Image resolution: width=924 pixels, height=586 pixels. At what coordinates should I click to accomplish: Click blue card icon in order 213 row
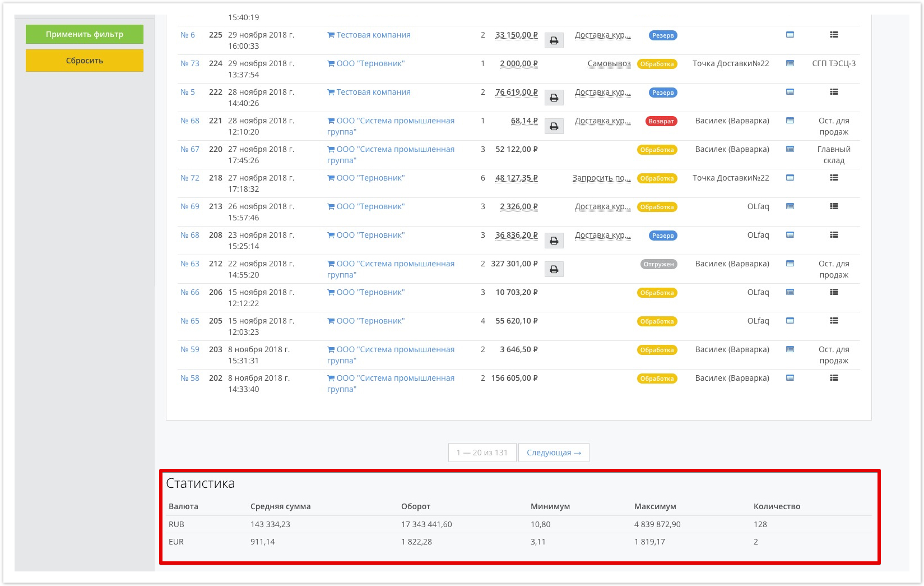tap(790, 206)
